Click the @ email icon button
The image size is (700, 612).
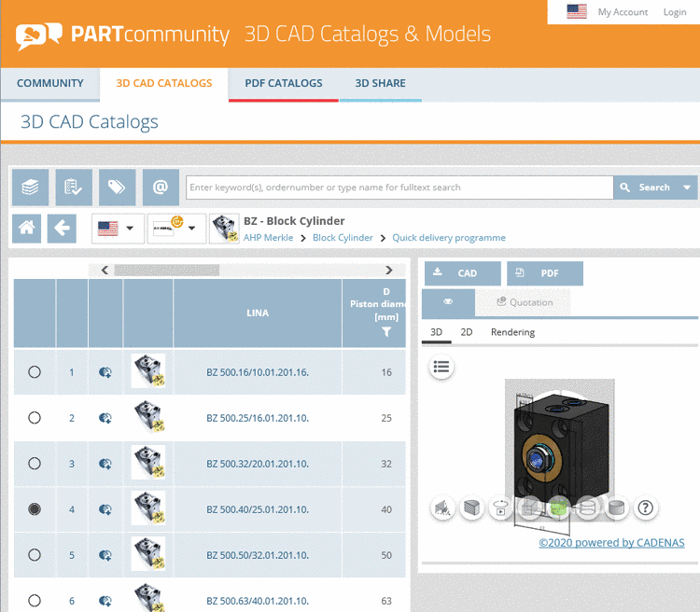161,187
